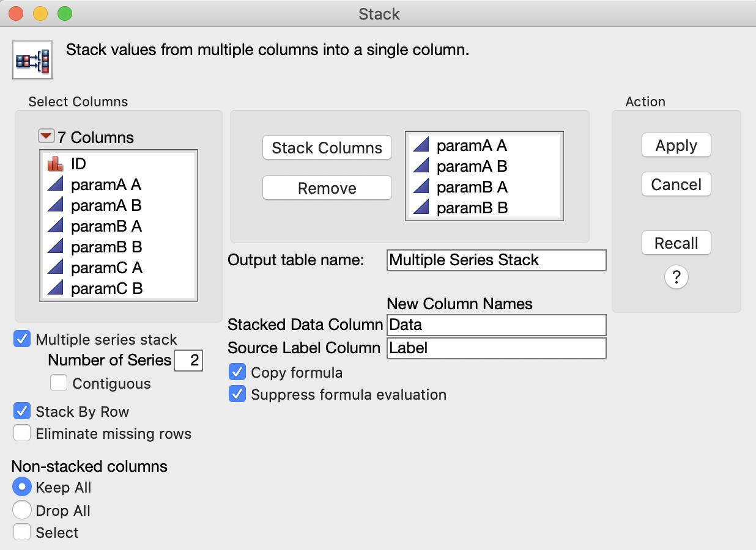Viewport: 756px width, 550px height.
Task: Select the Drop All radio button
Action: 22,510
